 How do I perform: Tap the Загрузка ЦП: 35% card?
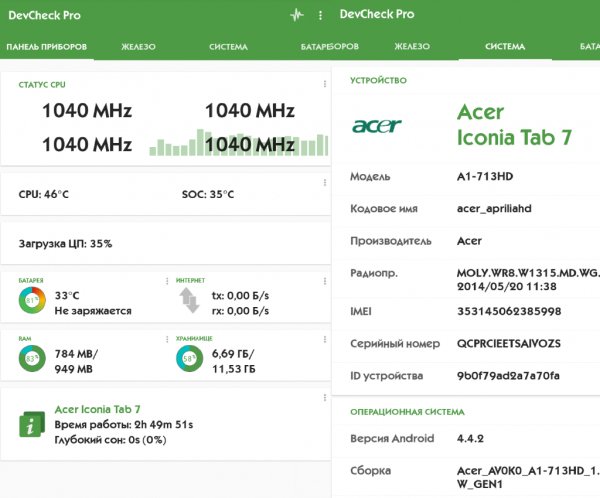[x=165, y=243]
